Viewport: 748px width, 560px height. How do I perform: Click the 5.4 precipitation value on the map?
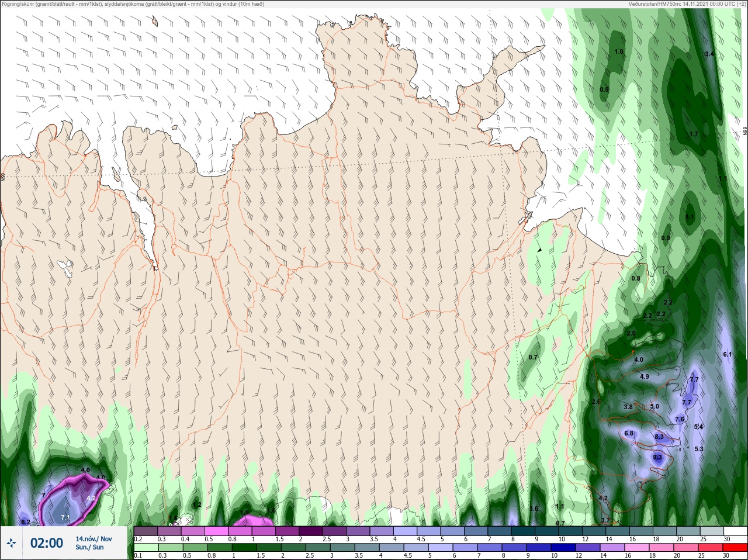point(698,427)
